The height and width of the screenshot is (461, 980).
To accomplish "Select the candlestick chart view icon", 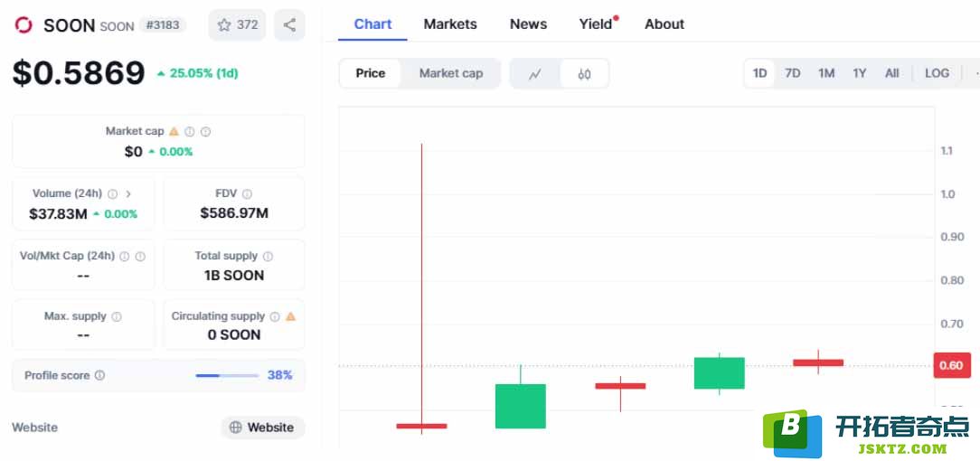I will pos(584,74).
